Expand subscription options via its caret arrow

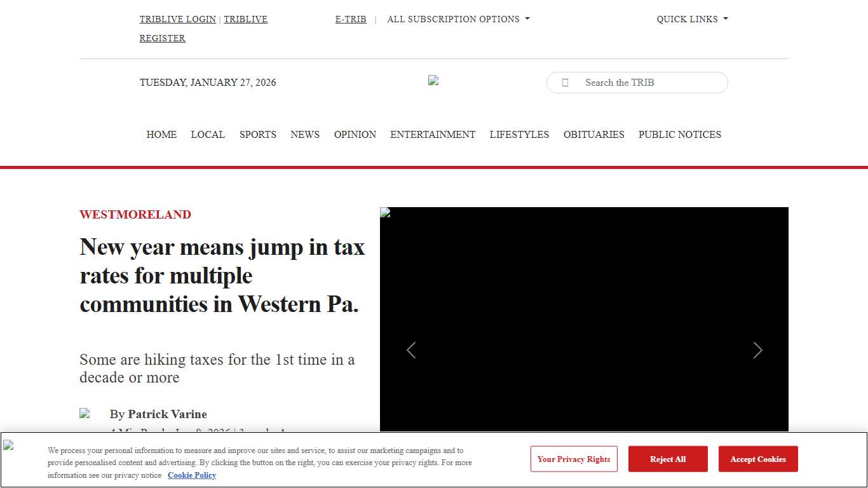(526, 18)
